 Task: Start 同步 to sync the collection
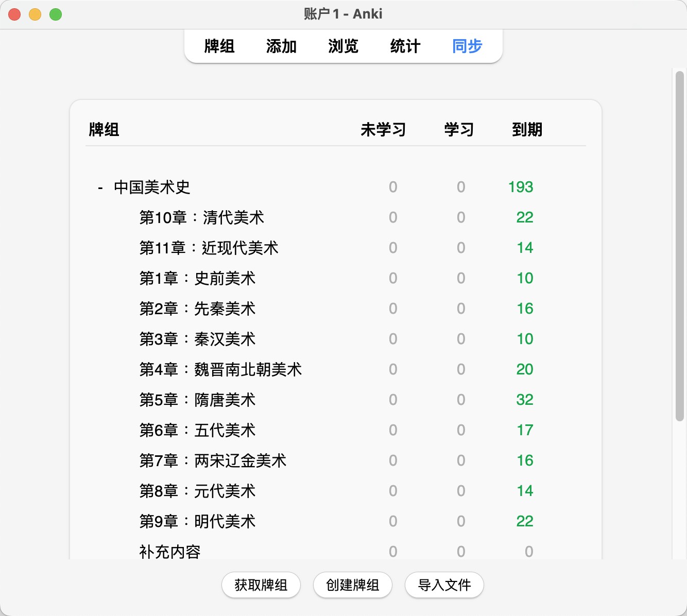click(x=467, y=46)
